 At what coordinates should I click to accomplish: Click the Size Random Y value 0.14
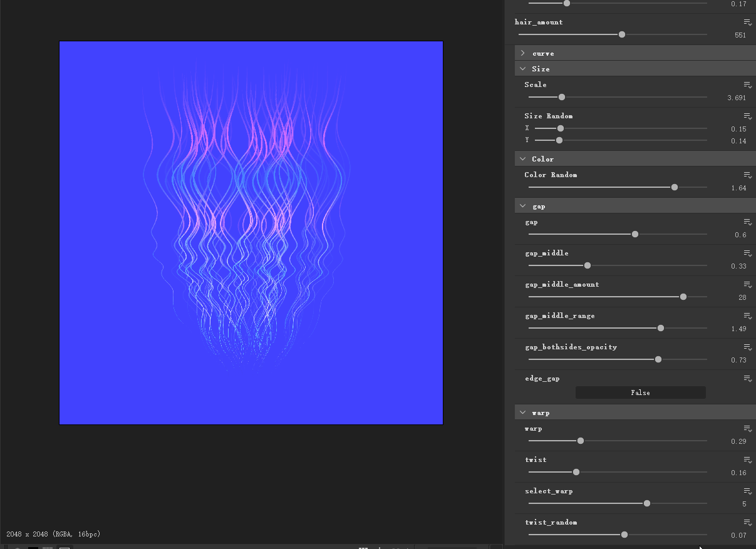tap(738, 141)
